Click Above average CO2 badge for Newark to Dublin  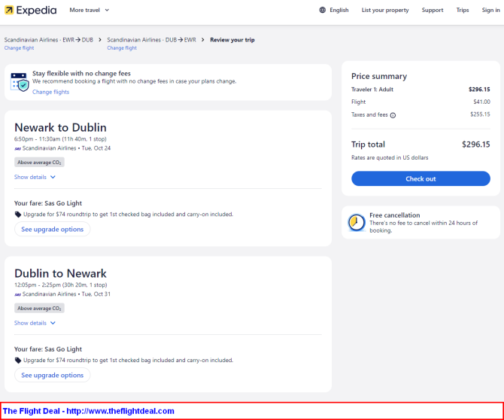click(x=39, y=163)
